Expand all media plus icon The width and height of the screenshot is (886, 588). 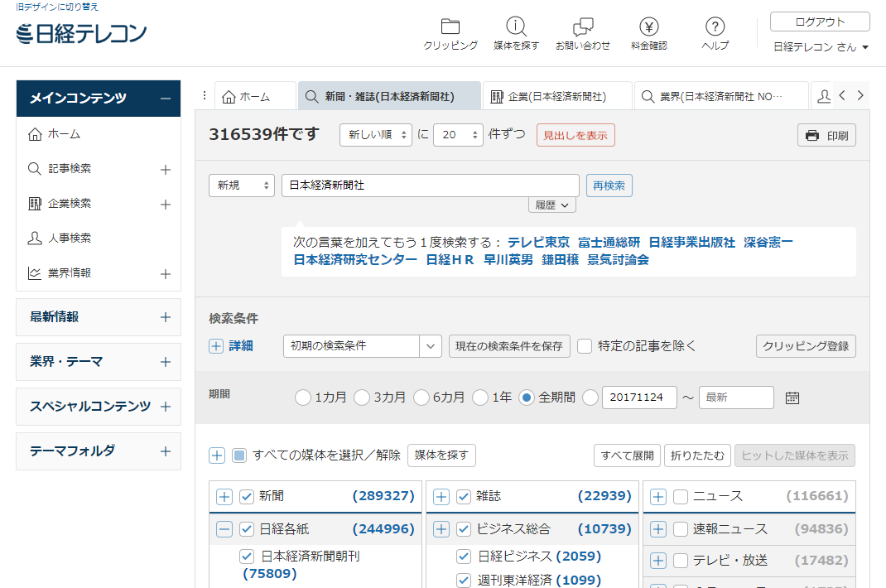point(217,455)
